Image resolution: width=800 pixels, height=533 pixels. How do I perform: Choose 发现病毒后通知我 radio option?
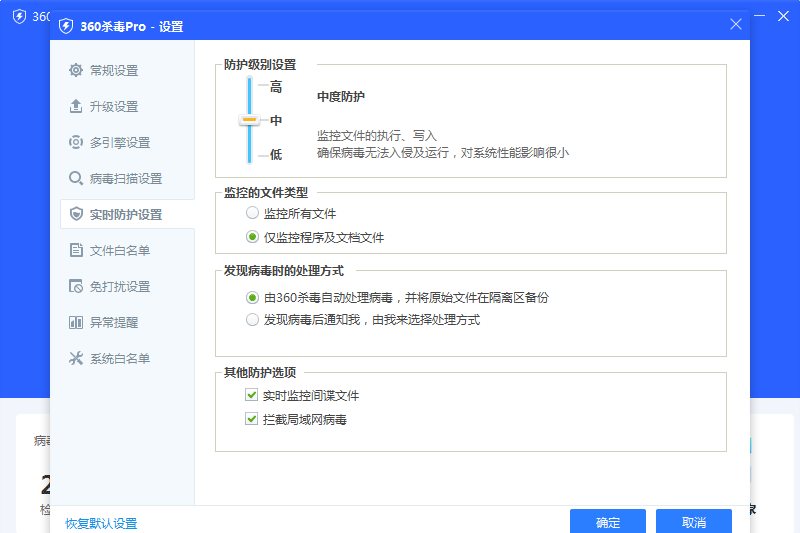[x=252, y=320]
